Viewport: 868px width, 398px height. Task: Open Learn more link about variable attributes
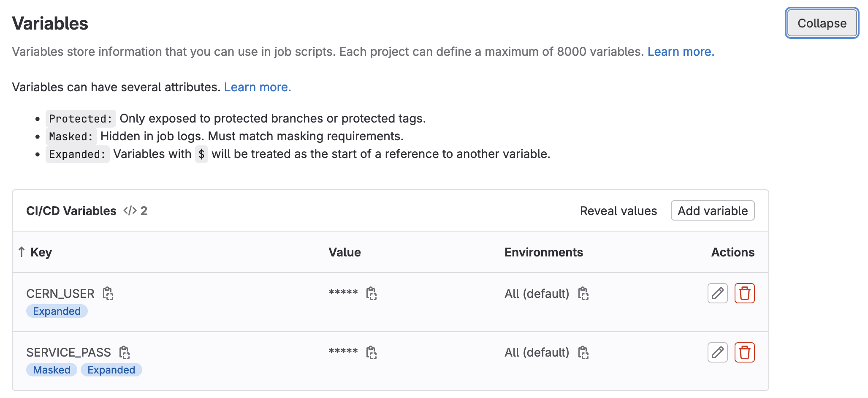(258, 87)
